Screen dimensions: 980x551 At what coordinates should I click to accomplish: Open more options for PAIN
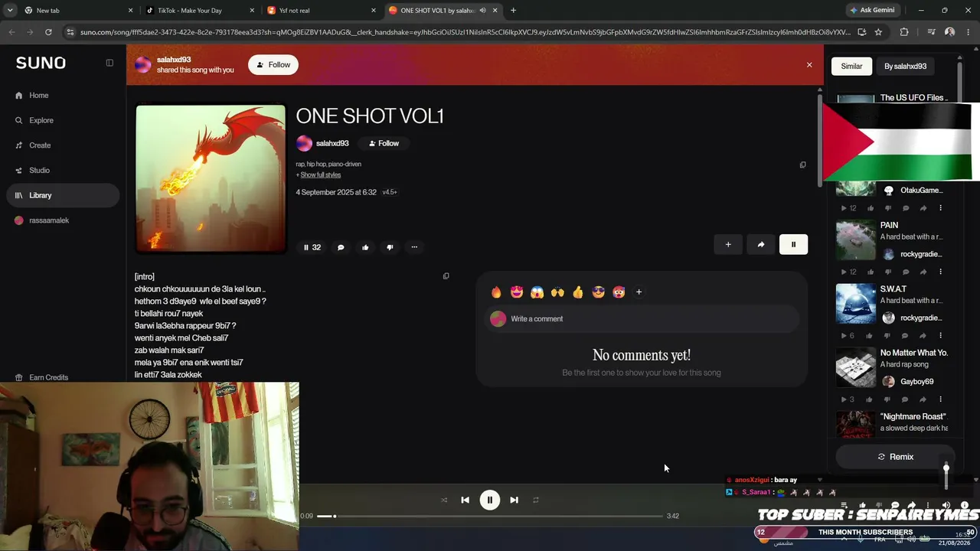coord(941,272)
